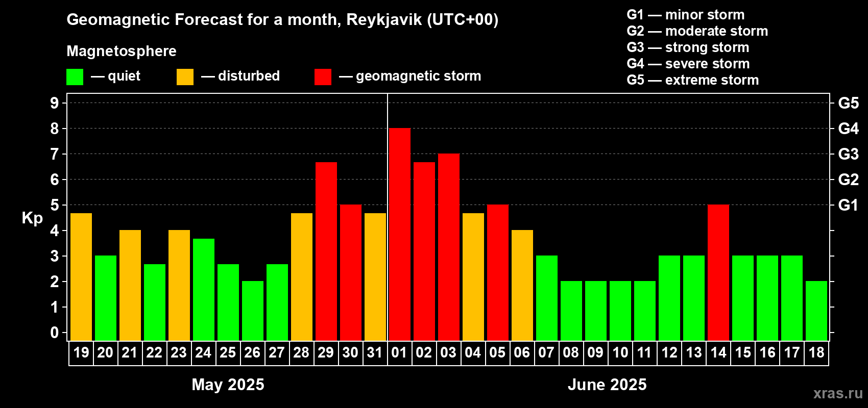This screenshot has height=408, width=868.
Task: Click the date label 27
Action: (277, 353)
